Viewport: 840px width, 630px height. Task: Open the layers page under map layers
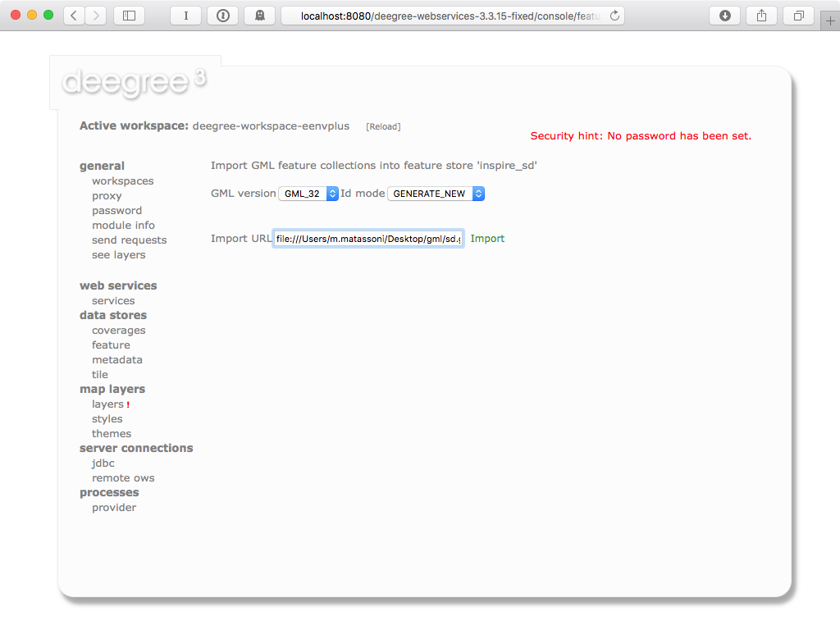(x=107, y=404)
